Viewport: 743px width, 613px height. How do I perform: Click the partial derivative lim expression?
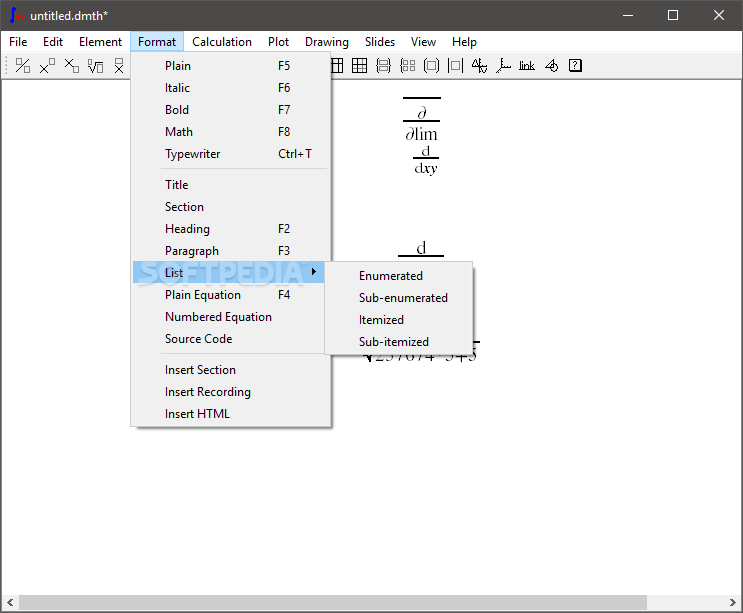[x=421, y=125]
